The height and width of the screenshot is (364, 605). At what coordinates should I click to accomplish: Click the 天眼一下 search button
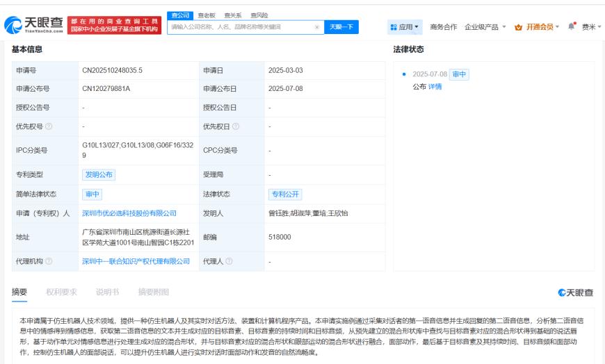341,27
